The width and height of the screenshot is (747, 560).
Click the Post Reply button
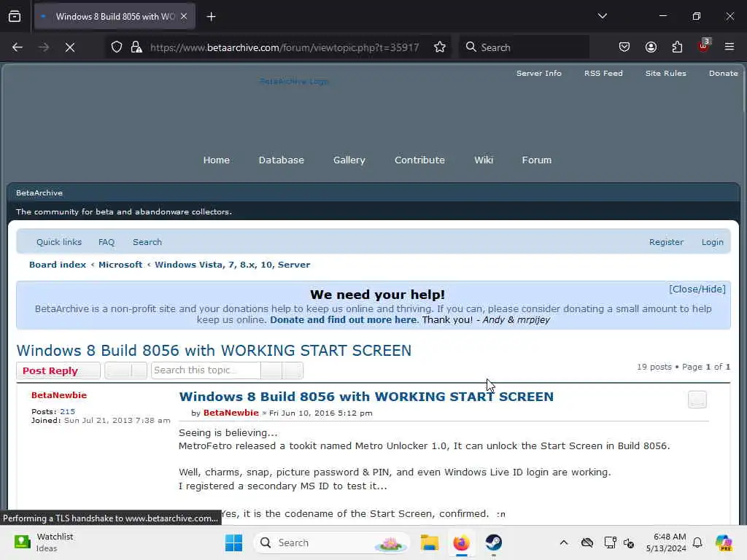pyautogui.click(x=58, y=370)
